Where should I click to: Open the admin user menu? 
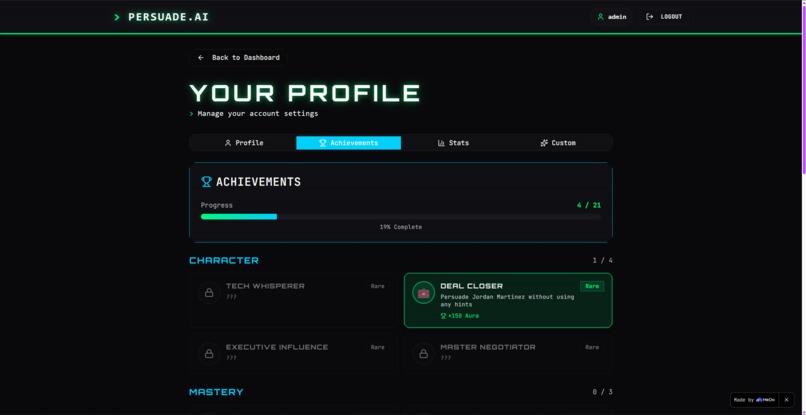tap(611, 17)
